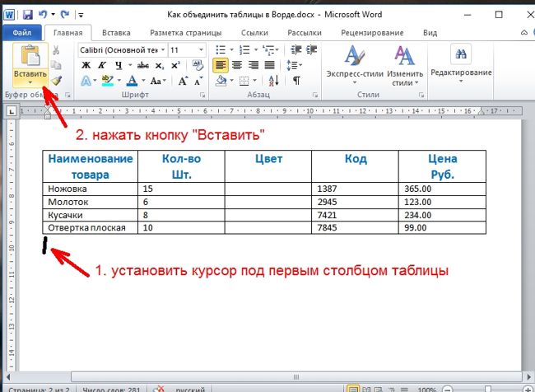Screen dimensions: 535x392
Task: Switch to print layout view
Action: 353,389
